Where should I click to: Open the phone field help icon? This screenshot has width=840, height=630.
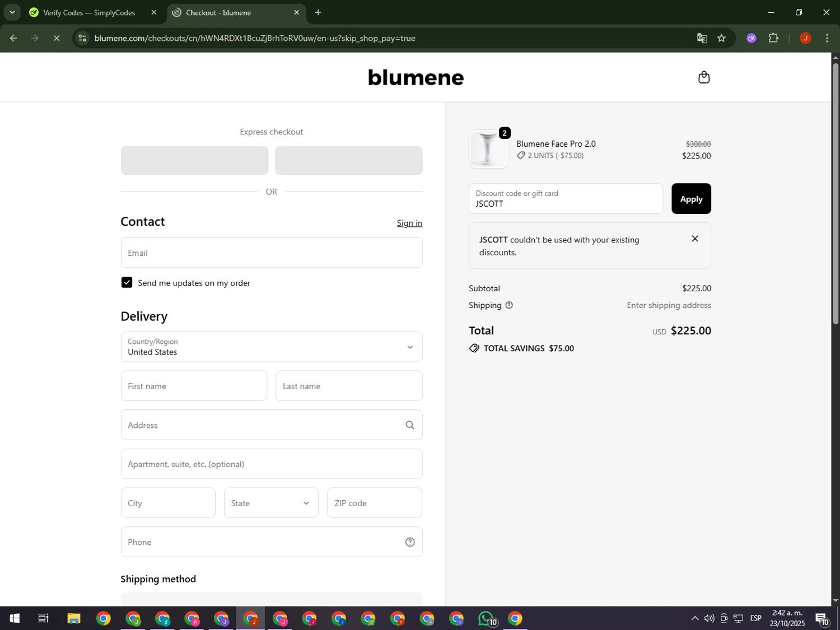coord(410,542)
